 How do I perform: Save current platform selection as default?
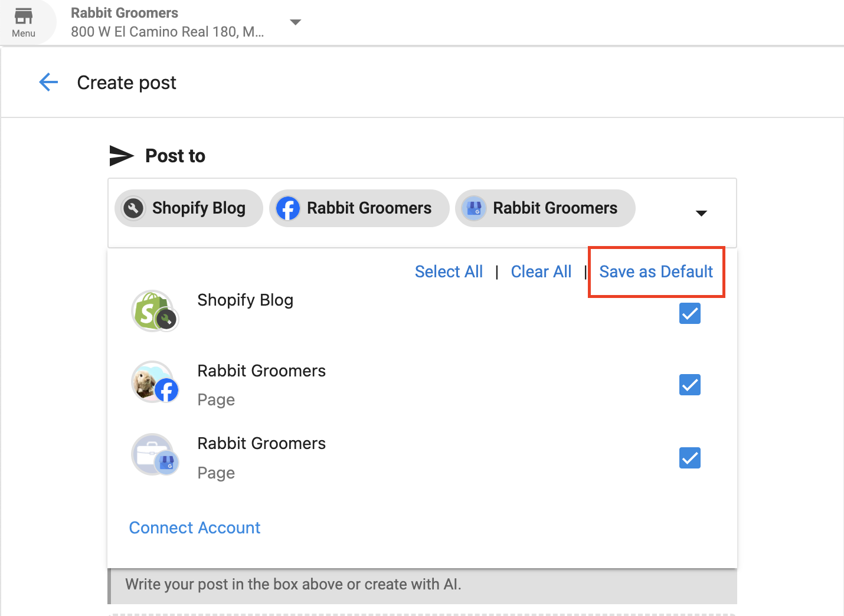(656, 271)
